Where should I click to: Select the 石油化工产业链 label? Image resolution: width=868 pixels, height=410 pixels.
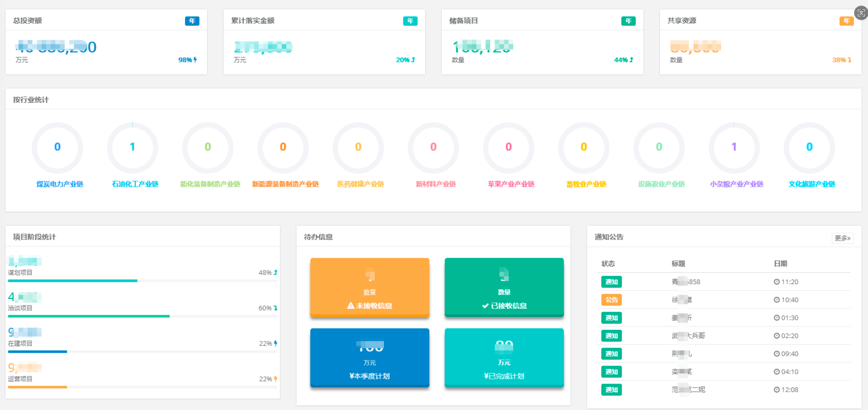coord(135,184)
